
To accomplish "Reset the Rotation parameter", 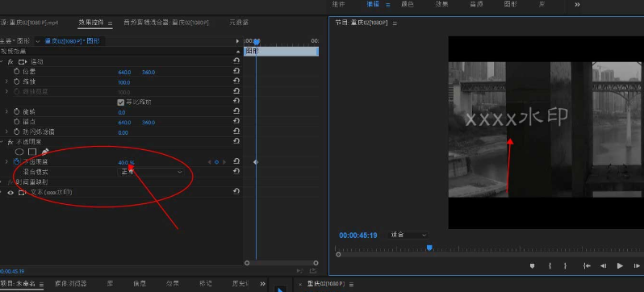I will [x=236, y=111].
